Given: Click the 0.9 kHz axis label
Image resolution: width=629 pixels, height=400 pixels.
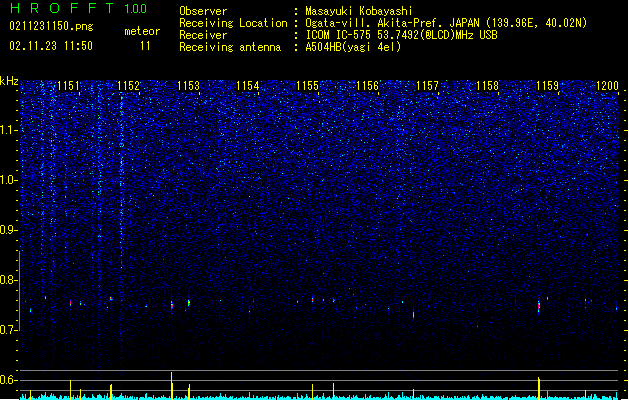Looking at the screenshot, I should [9, 230].
